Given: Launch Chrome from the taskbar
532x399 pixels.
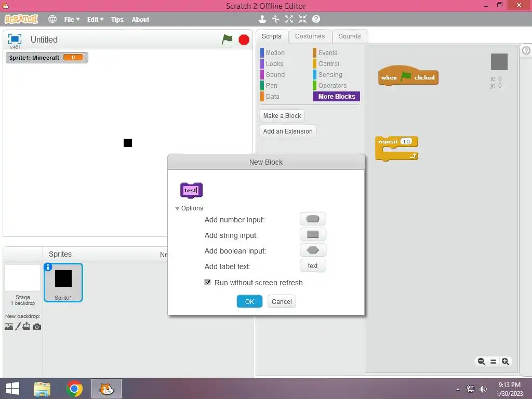Looking at the screenshot, I should [74, 389].
